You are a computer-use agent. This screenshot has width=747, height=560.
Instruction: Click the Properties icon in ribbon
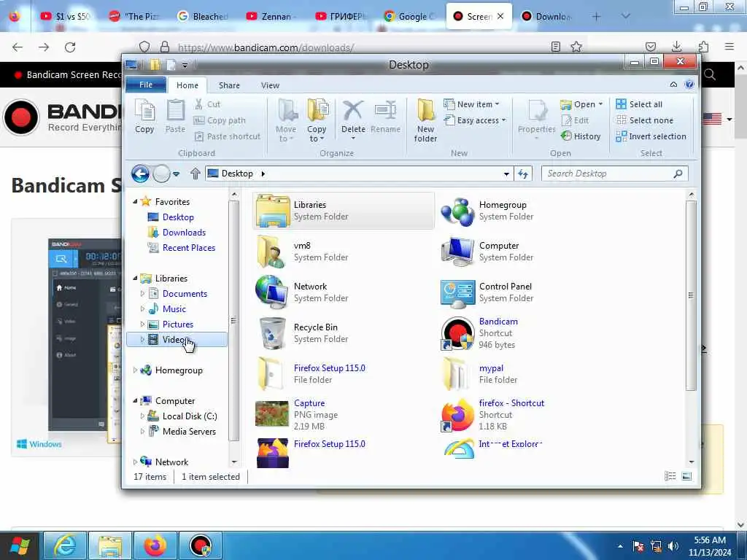(x=536, y=119)
